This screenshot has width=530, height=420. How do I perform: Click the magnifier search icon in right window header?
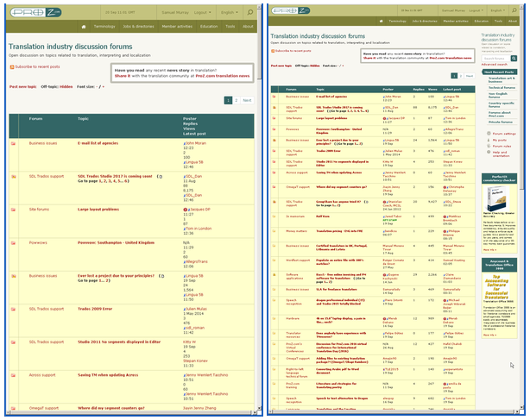(x=514, y=10)
